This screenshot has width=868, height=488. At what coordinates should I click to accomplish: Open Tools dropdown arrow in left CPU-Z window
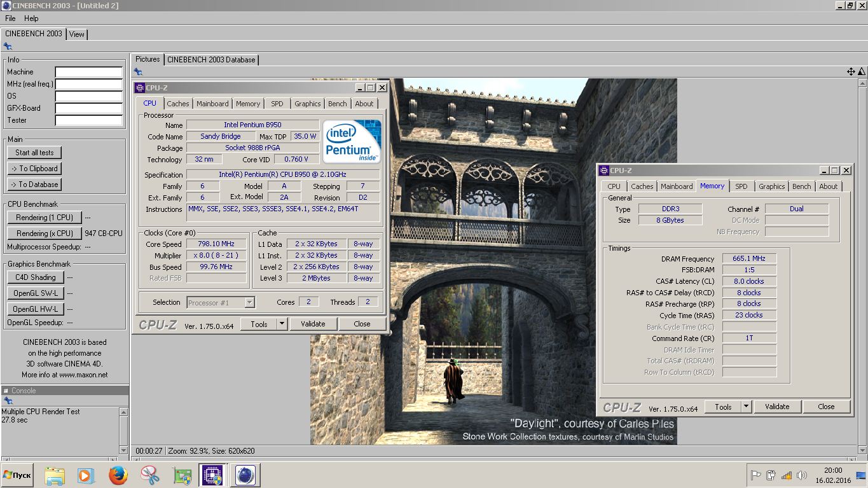pos(282,324)
